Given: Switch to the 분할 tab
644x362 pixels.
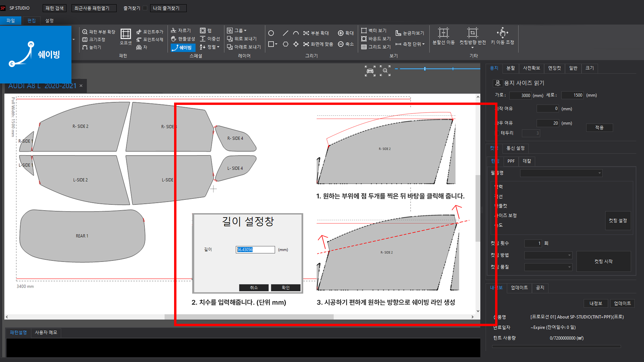Looking at the screenshot, I should 511,68.
